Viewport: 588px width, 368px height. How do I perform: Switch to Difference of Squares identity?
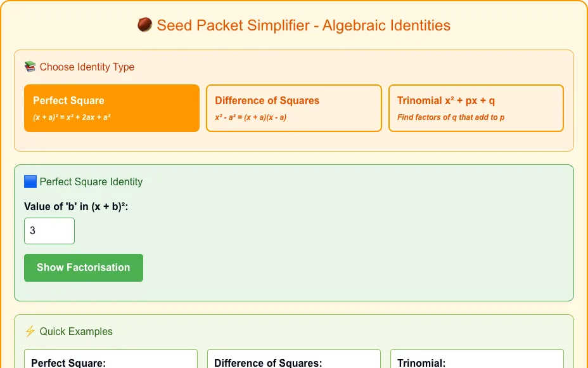click(x=294, y=108)
